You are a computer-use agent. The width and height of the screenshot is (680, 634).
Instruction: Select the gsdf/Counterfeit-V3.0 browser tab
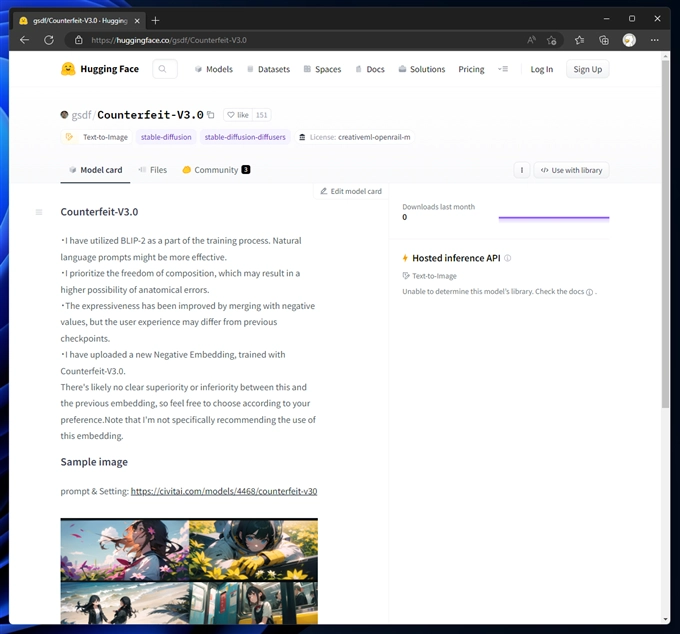point(79,20)
